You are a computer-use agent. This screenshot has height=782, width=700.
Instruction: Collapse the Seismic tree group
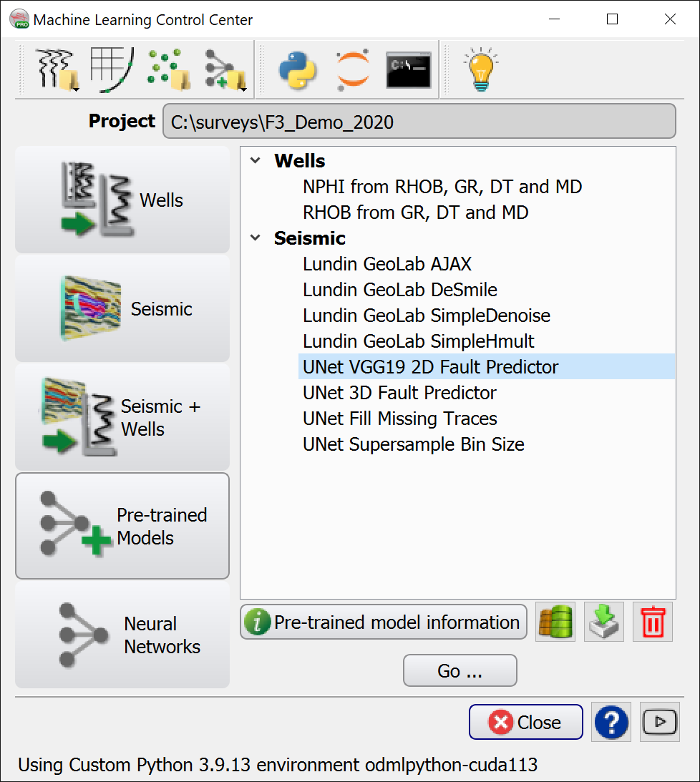[x=256, y=238]
